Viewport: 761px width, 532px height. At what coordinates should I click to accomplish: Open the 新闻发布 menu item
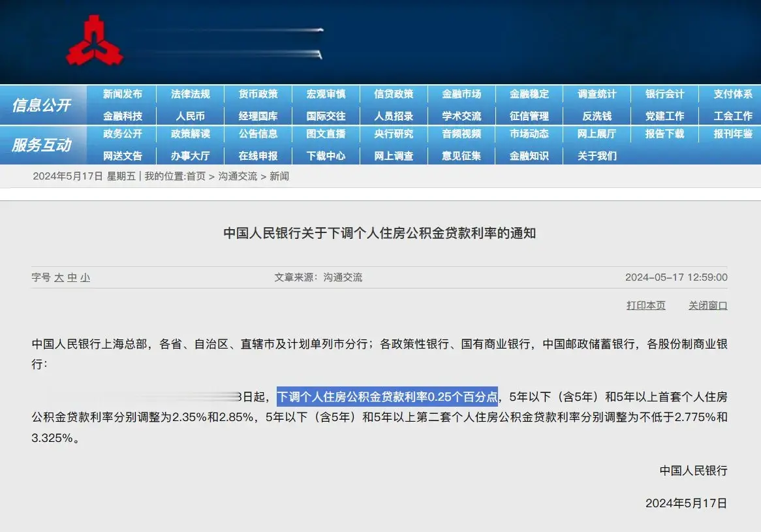tap(123, 94)
